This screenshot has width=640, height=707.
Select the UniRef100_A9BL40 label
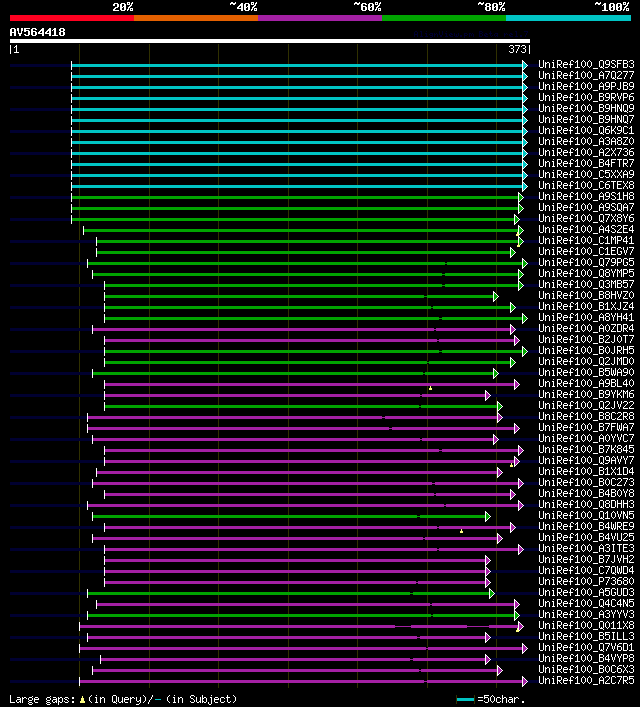586,383
